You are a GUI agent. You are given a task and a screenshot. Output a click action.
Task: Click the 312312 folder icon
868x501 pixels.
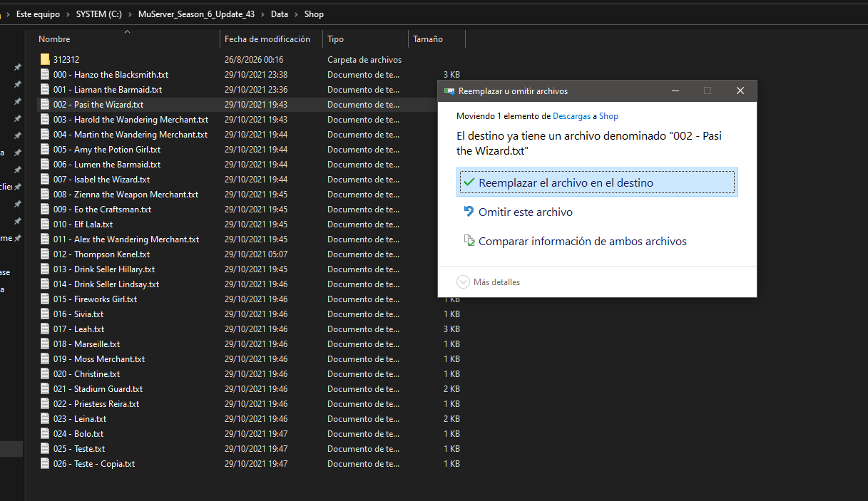(x=45, y=60)
